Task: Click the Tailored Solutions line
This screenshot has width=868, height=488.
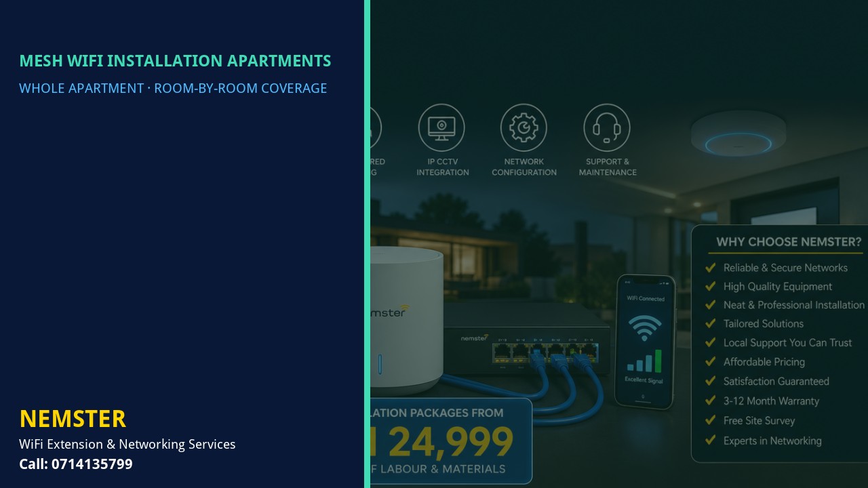Action: (x=763, y=324)
